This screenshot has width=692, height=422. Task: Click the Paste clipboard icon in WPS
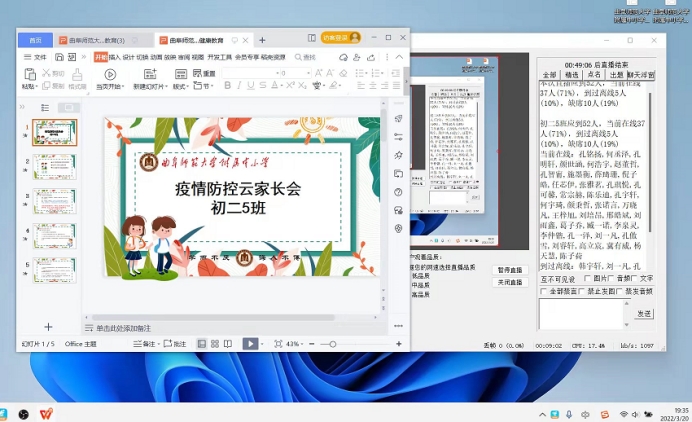point(30,74)
